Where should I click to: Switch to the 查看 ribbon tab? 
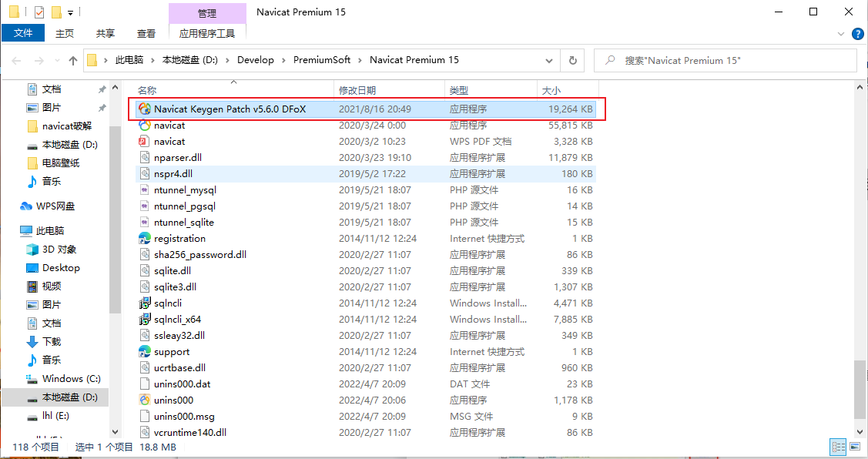coord(146,33)
